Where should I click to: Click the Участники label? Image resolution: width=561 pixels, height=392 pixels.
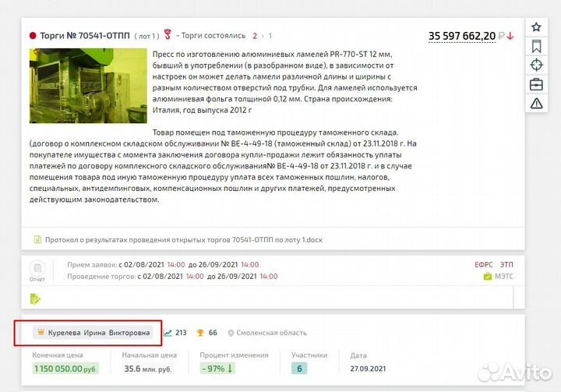(x=309, y=355)
